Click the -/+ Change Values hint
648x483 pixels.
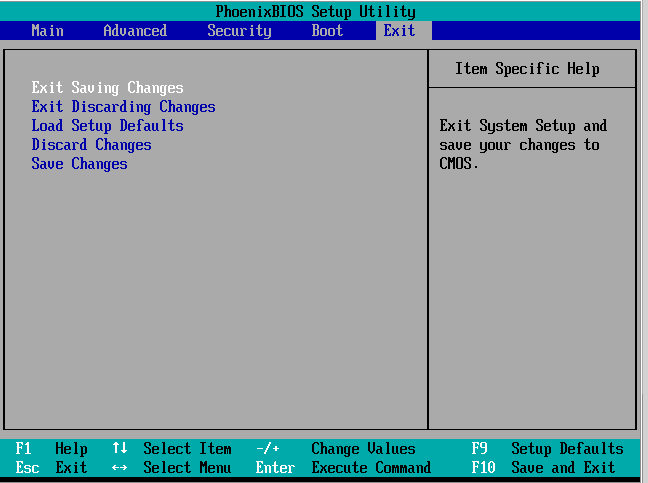(x=336, y=449)
